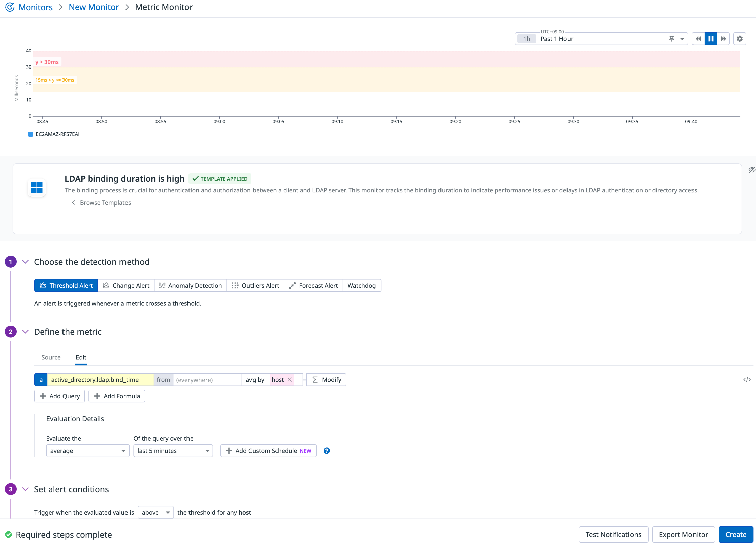The width and height of the screenshot is (756, 547).
Task: Open the above comparison dropdown
Action: [x=156, y=512]
